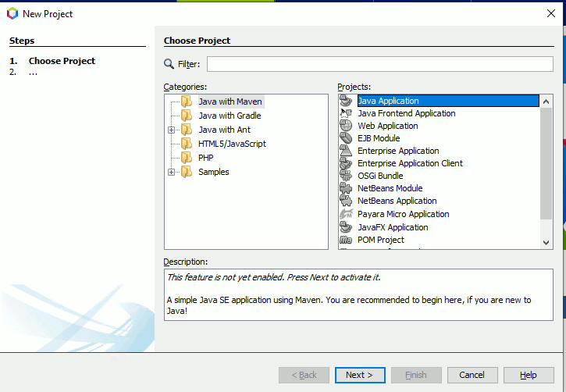This screenshot has width=566, height=392.
Task: Select NetBeans Application project type
Action: [397, 201]
